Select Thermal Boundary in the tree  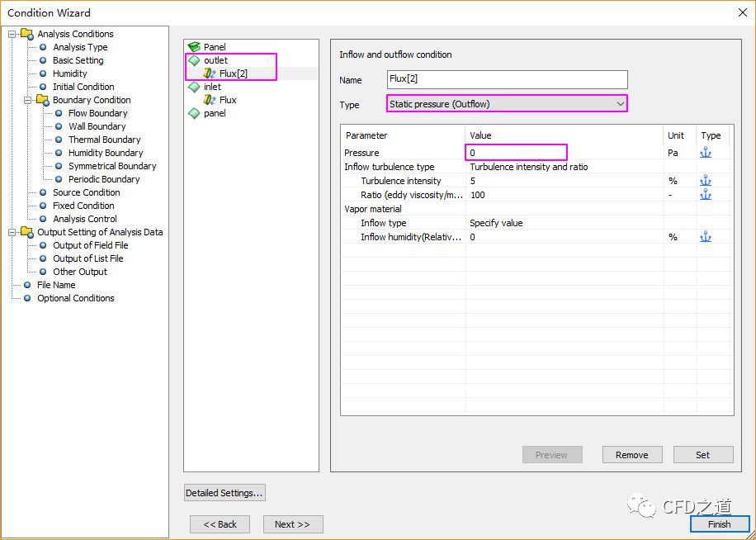[105, 140]
